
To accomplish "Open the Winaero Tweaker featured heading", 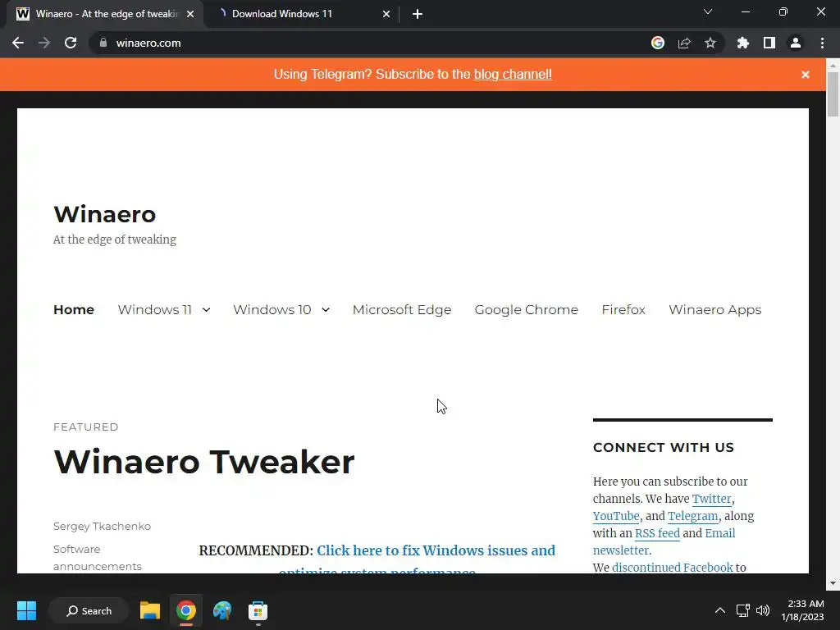I will (204, 462).
